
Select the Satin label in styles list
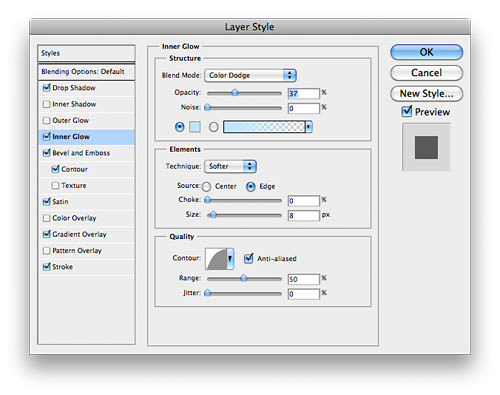click(x=60, y=202)
